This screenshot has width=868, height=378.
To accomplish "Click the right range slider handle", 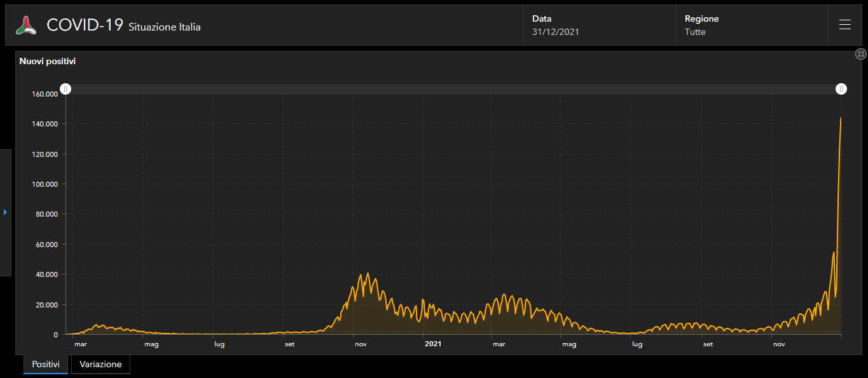I will point(841,89).
